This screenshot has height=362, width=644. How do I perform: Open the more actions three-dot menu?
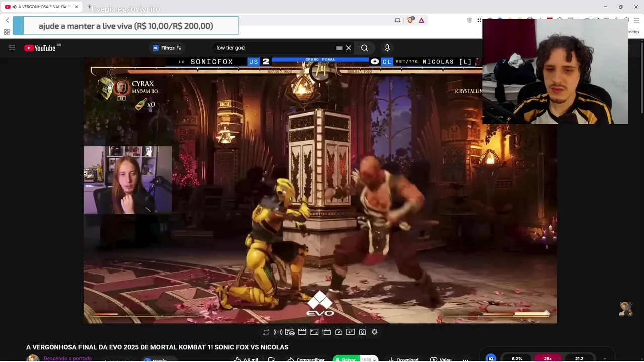(465, 359)
